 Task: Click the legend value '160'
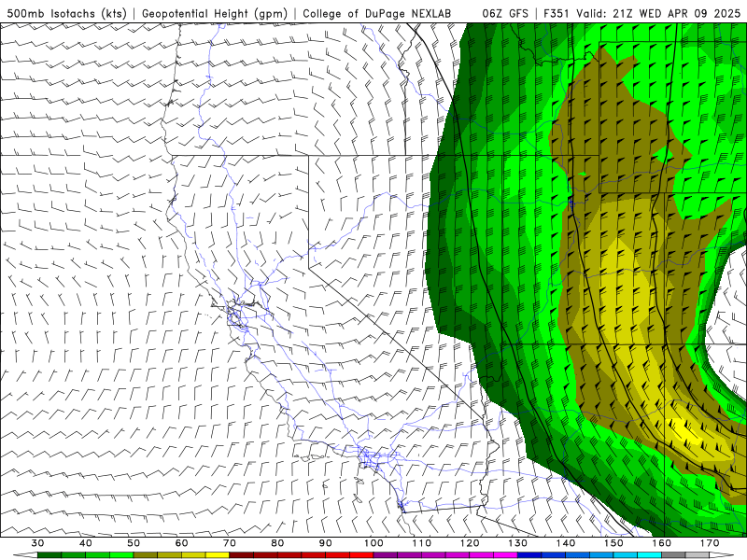pos(662,543)
